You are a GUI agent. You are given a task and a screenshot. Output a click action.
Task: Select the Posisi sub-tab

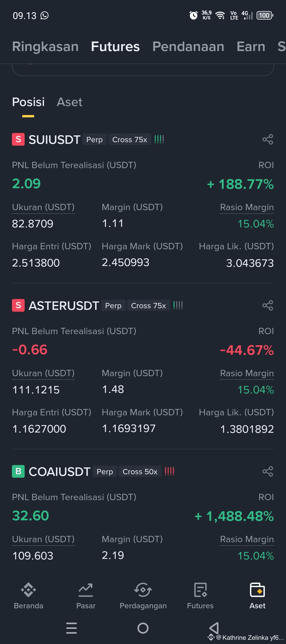coord(28,102)
